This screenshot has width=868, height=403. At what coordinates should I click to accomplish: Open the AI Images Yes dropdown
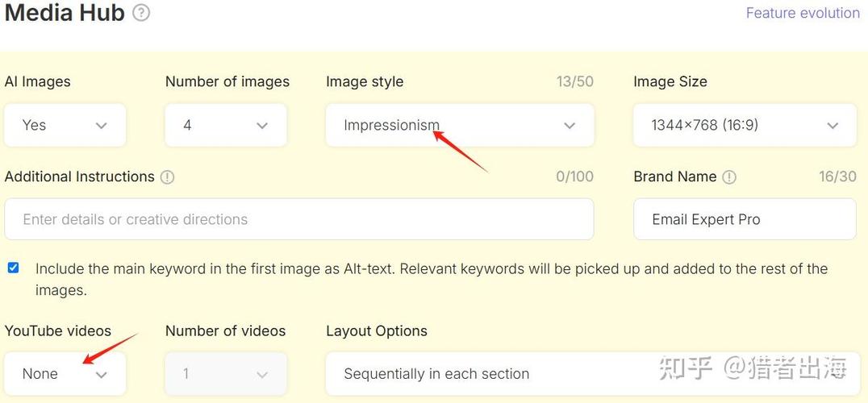click(x=65, y=125)
